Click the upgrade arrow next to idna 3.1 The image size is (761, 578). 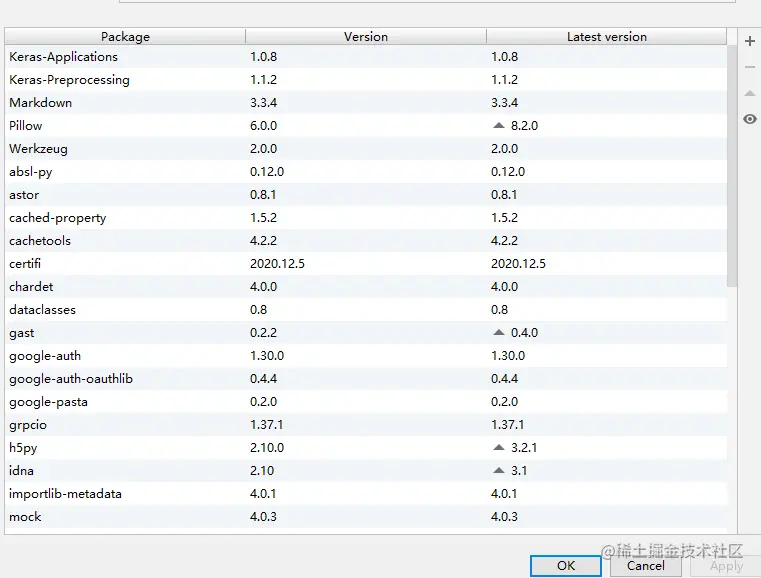point(498,470)
